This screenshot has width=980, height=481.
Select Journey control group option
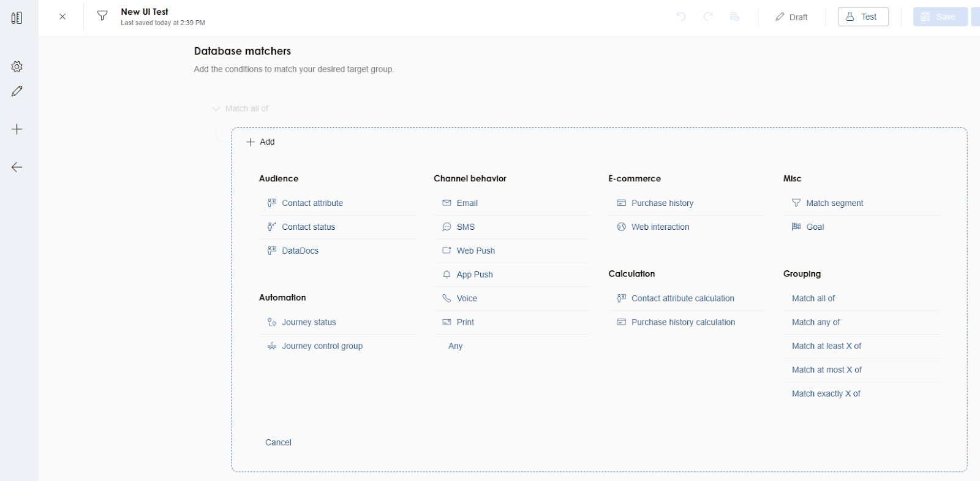pyautogui.click(x=322, y=346)
